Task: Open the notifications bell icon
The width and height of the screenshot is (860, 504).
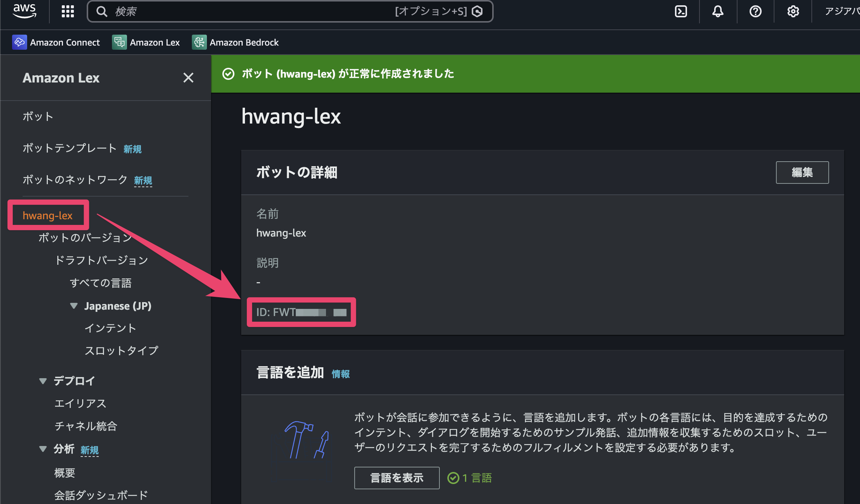Action: tap(718, 11)
